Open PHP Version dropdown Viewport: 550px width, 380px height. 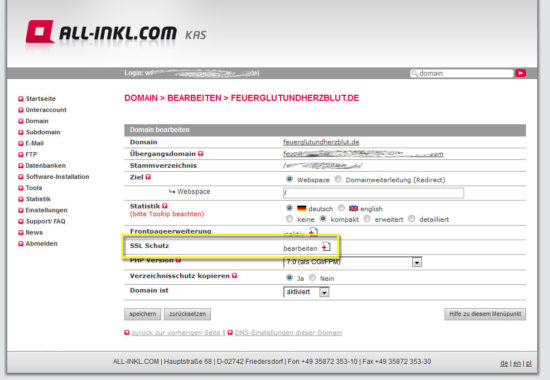pos(352,262)
